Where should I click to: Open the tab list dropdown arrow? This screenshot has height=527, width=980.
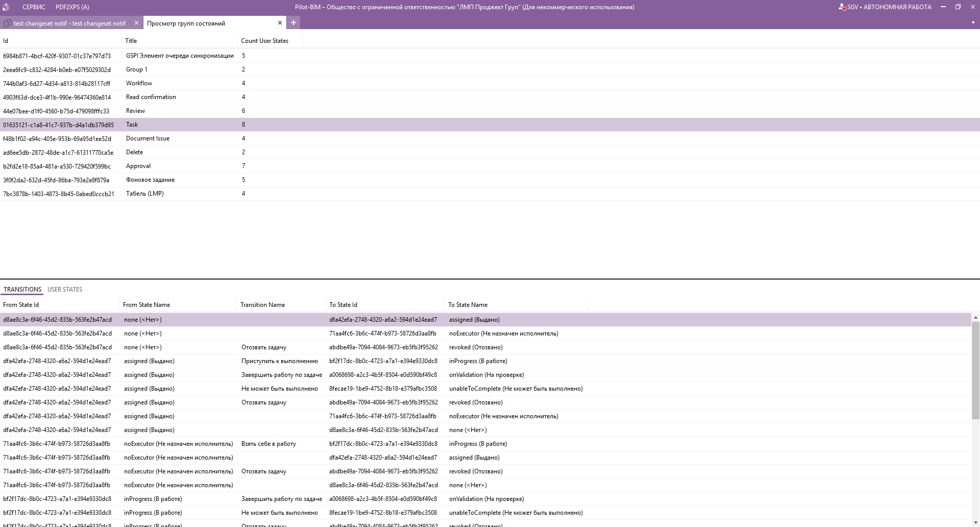(973, 23)
